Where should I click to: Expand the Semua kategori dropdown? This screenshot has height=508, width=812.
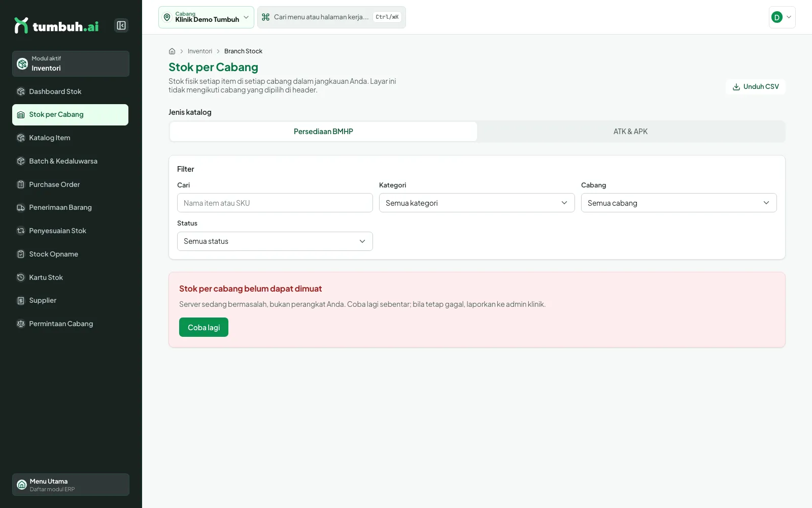coord(477,203)
